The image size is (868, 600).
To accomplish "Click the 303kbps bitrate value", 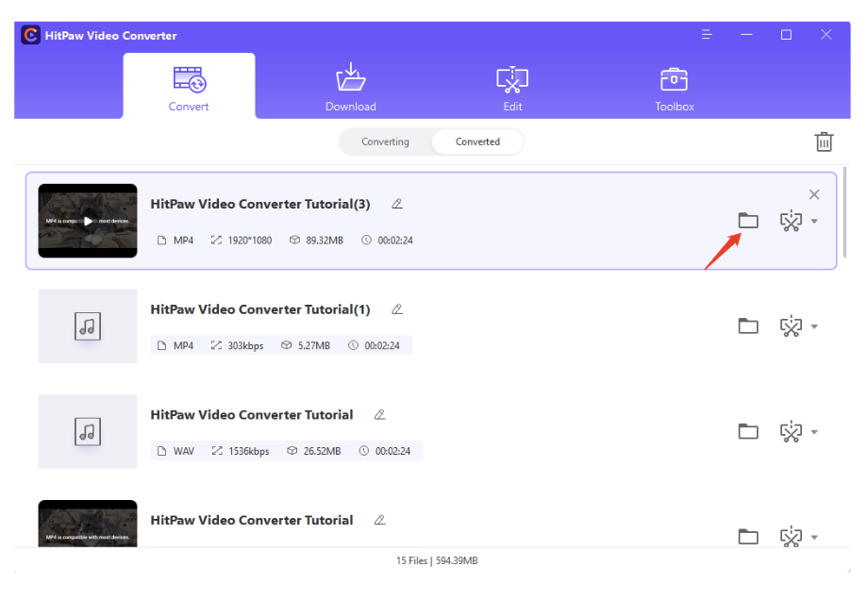I will point(245,345).
